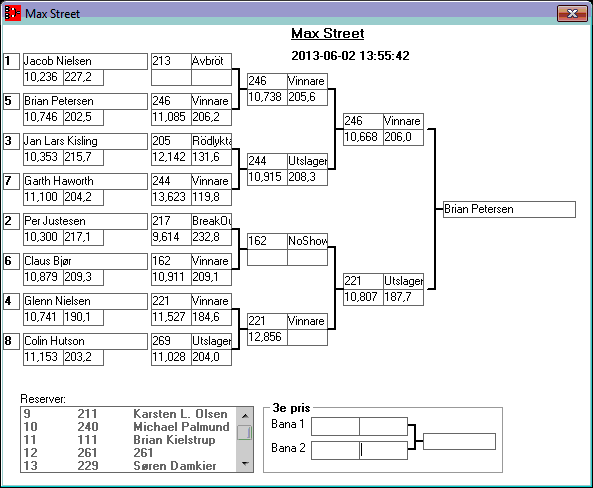This screenshot has width=593, height=488.
Task: Close the Max Street window
Action: coord(572,14)
